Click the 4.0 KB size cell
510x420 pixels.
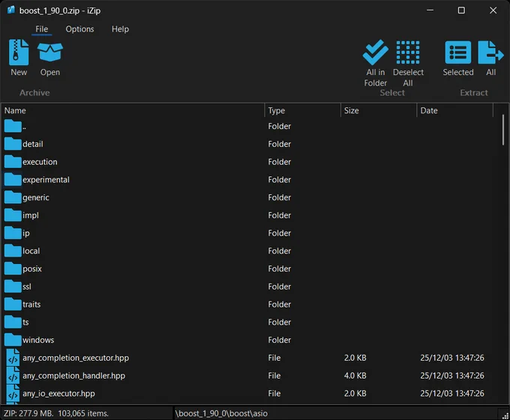coord(355,376)
